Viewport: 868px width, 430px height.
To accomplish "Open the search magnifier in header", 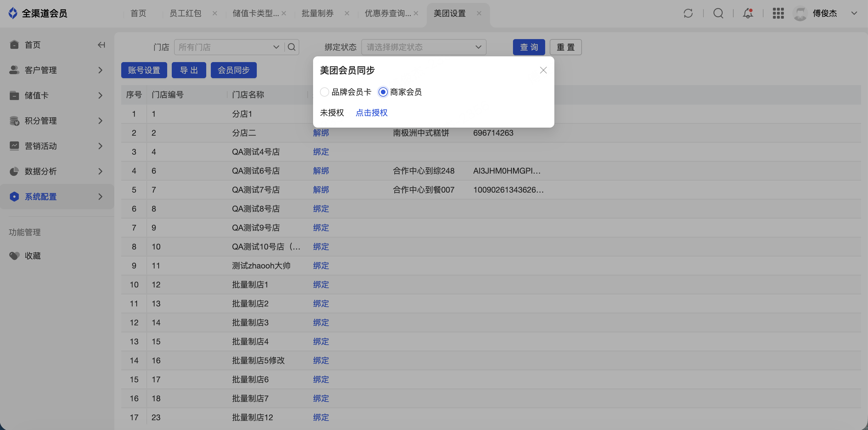I will click(718, 13).
